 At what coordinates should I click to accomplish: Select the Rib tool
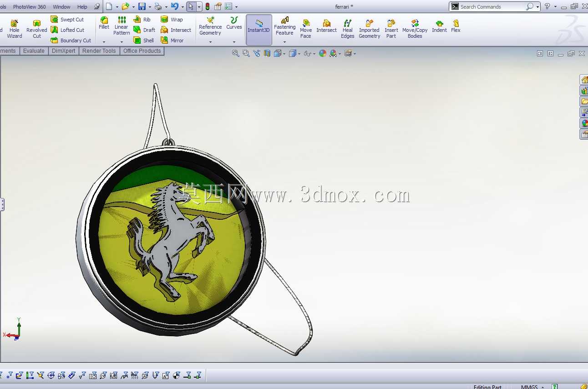coord(142,20)
